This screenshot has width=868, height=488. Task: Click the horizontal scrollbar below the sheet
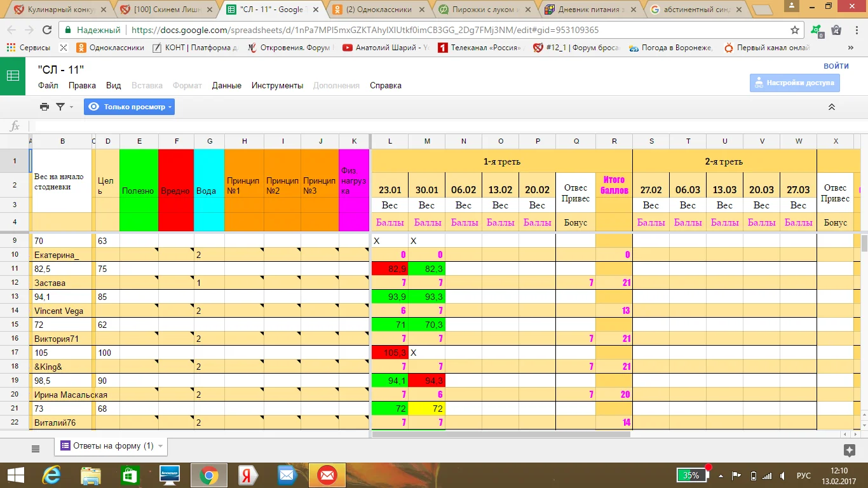501,435
